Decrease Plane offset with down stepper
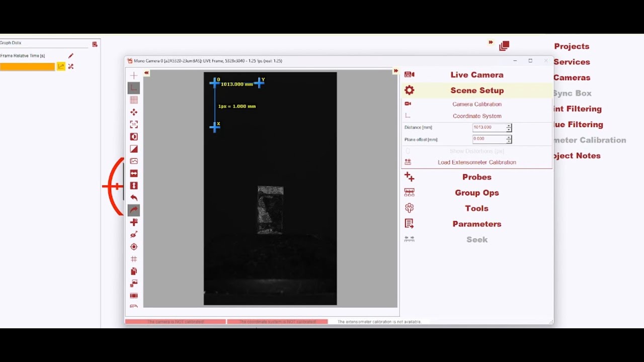This screenshot has width=644, height=362. pos(509,142)
